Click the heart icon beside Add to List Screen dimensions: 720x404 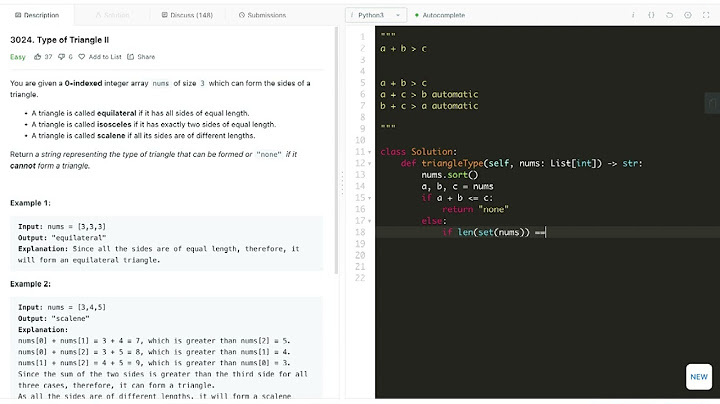point(82,57)
